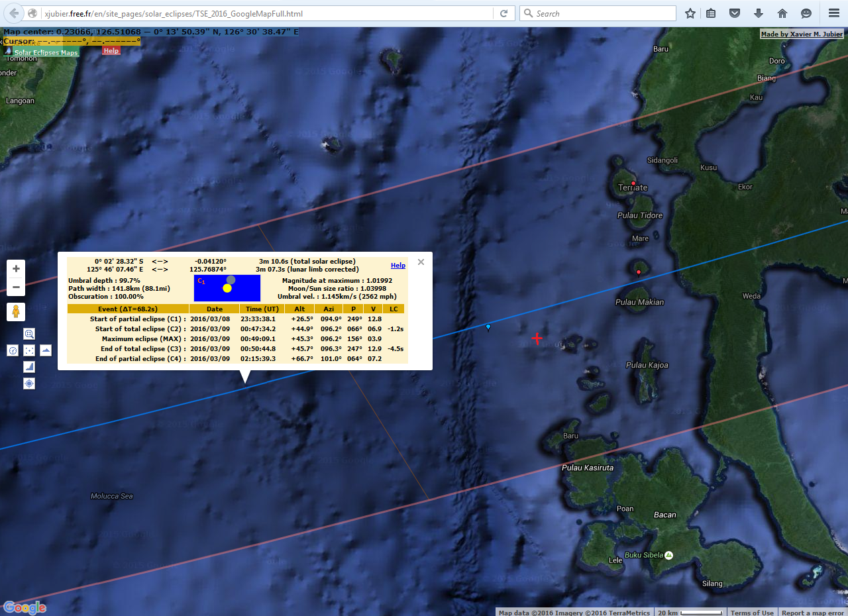The image size is (848, 616).
Task: Select the -0.04120° latitude value
Action: tap(211, 262)
